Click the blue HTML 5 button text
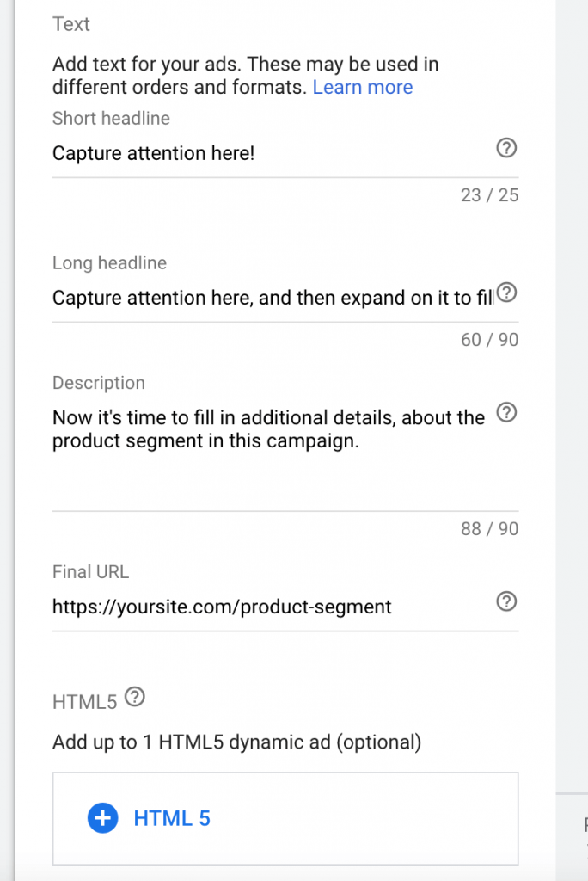The height and width of the screenshot is (881, 588). (x=172, y=818)
